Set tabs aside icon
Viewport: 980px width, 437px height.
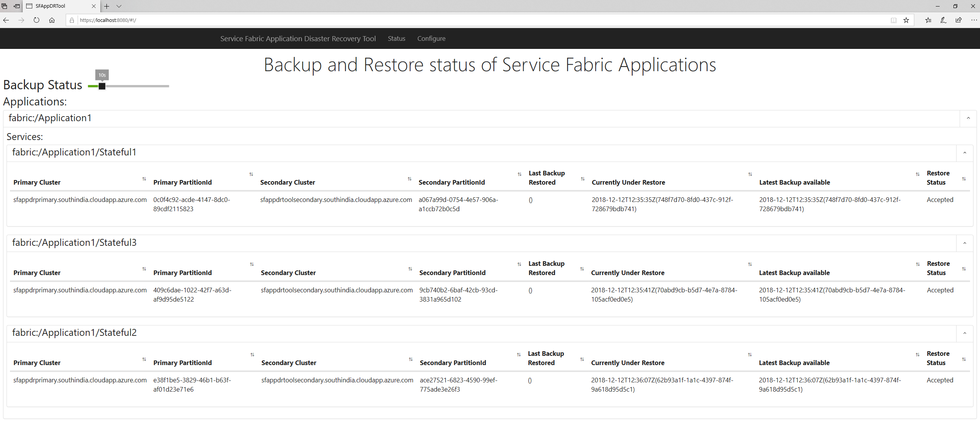click(x=17, y=6)
